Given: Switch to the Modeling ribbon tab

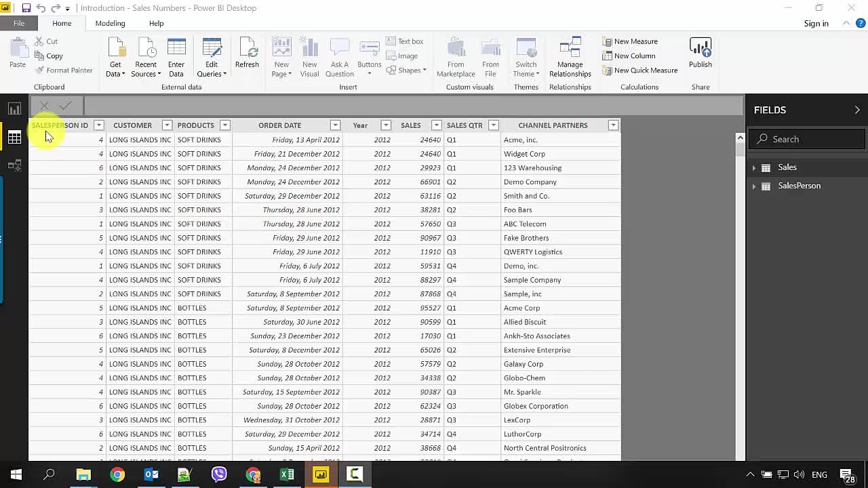Looking at the screenshot, I should click(110, 23).
